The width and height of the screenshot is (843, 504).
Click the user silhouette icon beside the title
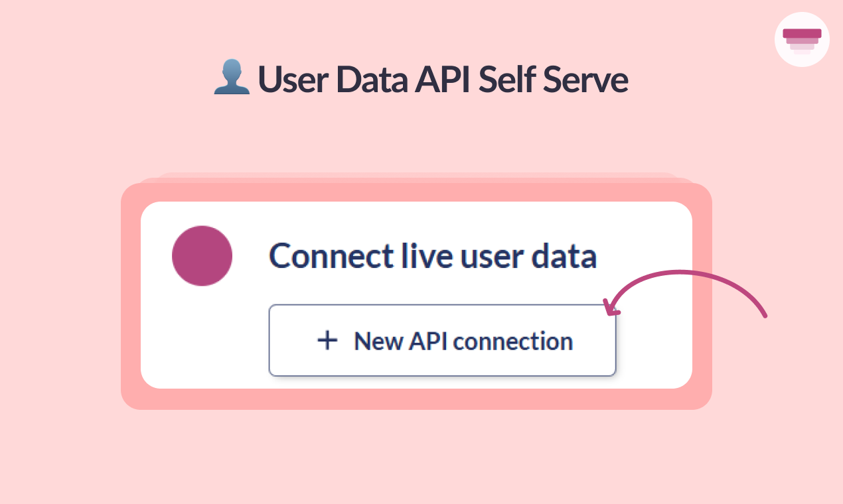232,77
